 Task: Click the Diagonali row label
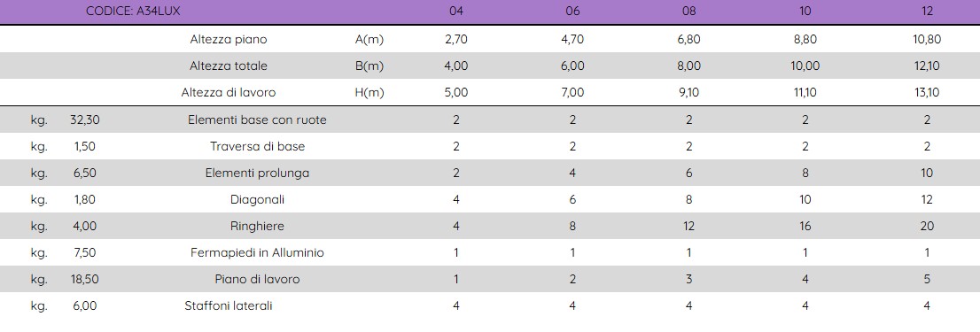[x=257, y=200]
